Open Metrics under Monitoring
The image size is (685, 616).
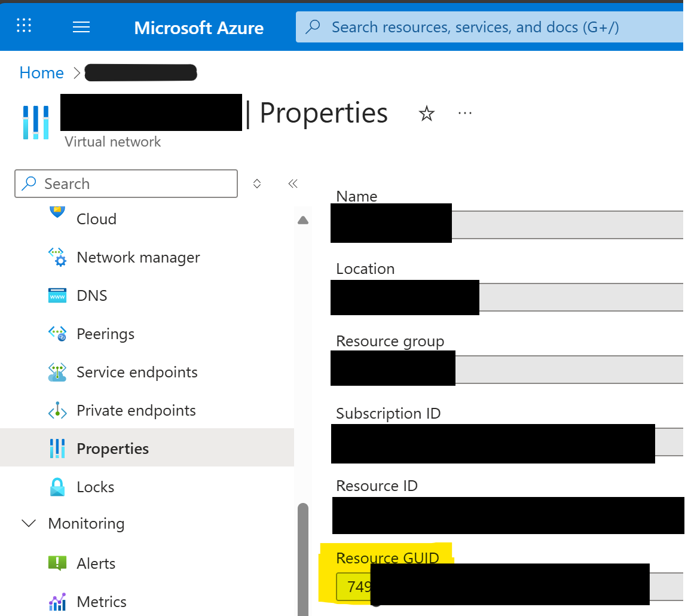coord(101,602)
